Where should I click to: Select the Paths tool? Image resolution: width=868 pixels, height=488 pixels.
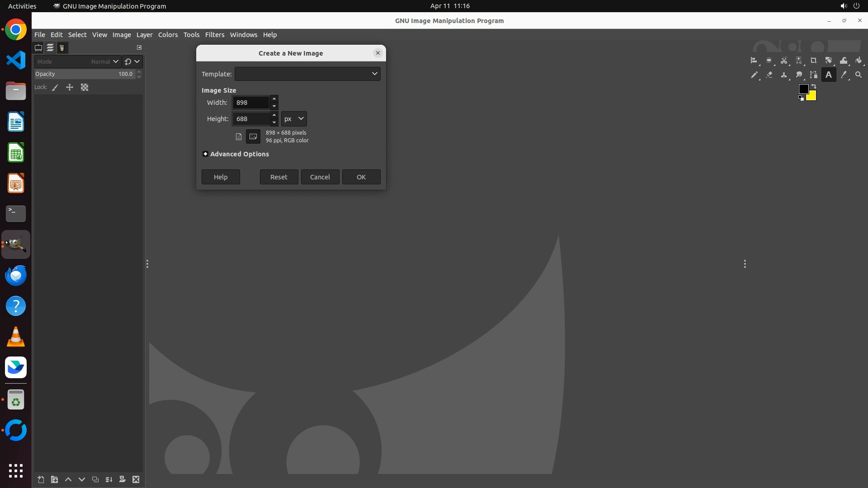click(814, 75)
